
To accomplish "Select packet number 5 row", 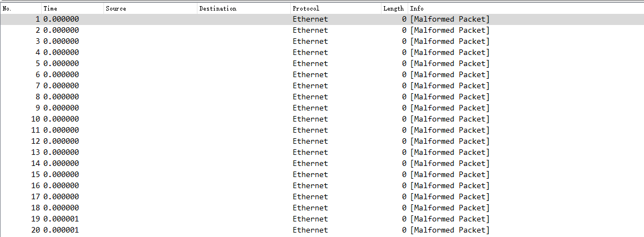I will tap(322, 64).
